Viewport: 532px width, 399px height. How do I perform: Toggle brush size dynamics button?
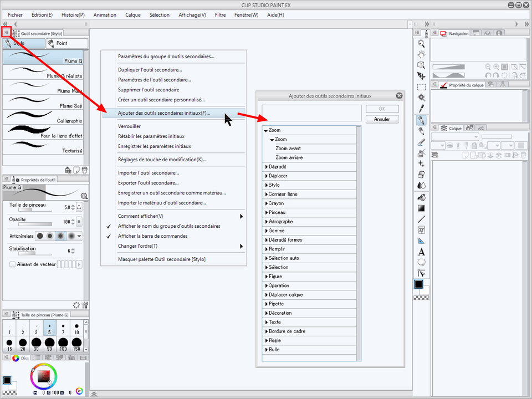pos(79,207)
